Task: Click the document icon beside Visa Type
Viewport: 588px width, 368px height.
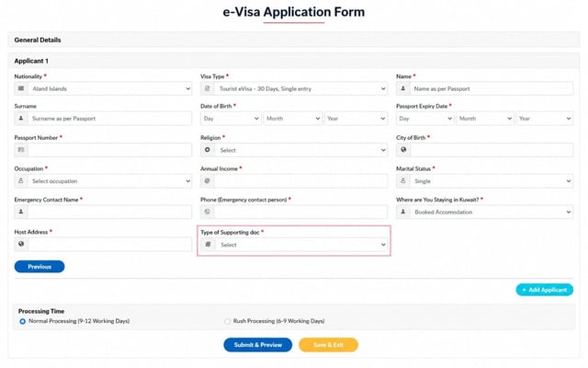Action: [208, 88]
